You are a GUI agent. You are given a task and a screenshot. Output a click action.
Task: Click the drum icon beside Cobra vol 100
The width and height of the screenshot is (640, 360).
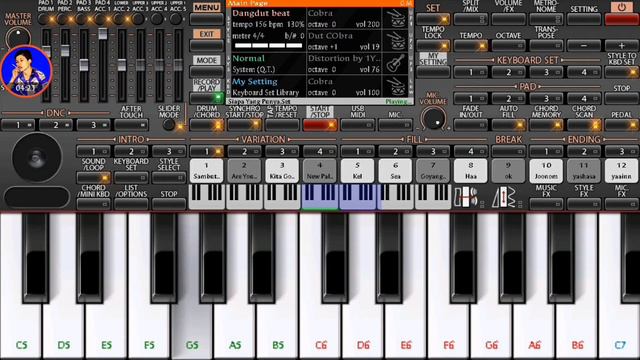coord(396,87)
